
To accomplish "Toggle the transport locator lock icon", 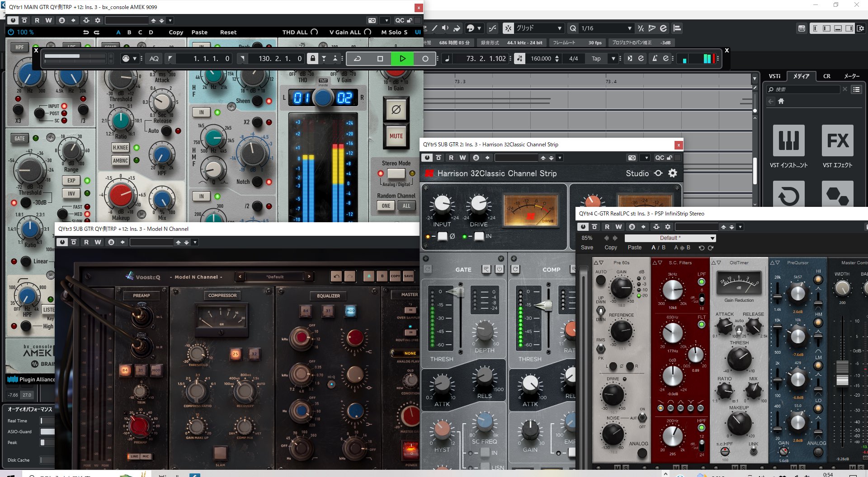I will click(312, 58).
